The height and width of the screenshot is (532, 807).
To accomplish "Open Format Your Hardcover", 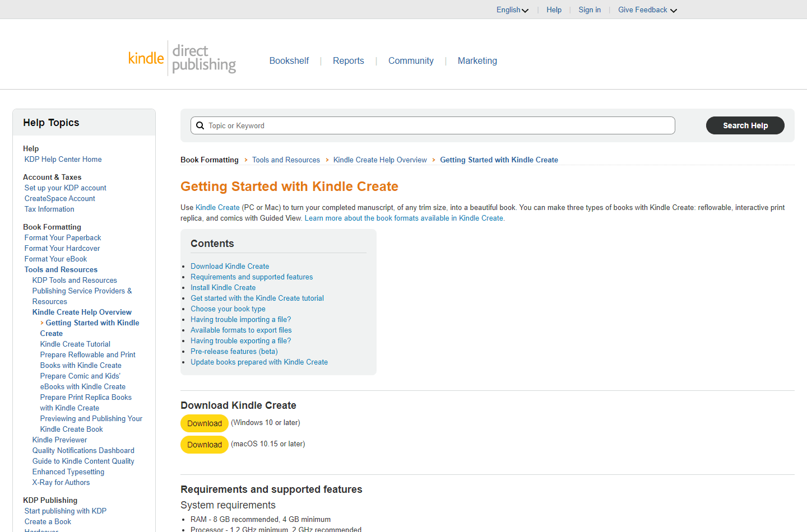I will pyautogui.click(x=62, y=248).
